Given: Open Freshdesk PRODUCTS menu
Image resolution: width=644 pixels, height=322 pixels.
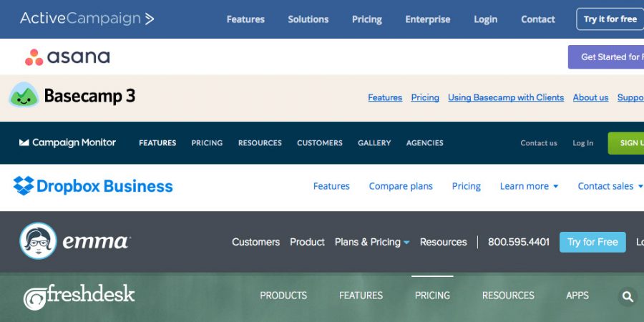Looking at the screenshot, I should pos(283,296).
